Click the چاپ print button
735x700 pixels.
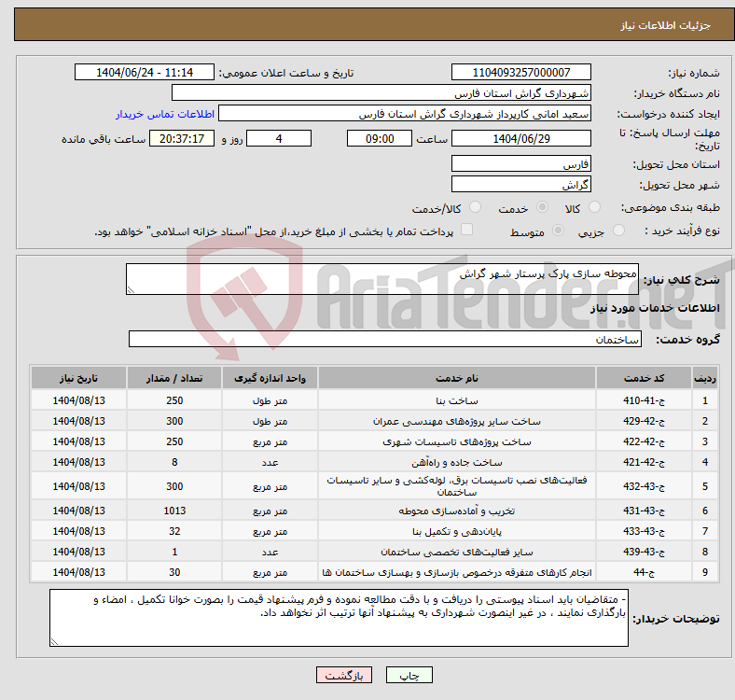coord(409,675)
